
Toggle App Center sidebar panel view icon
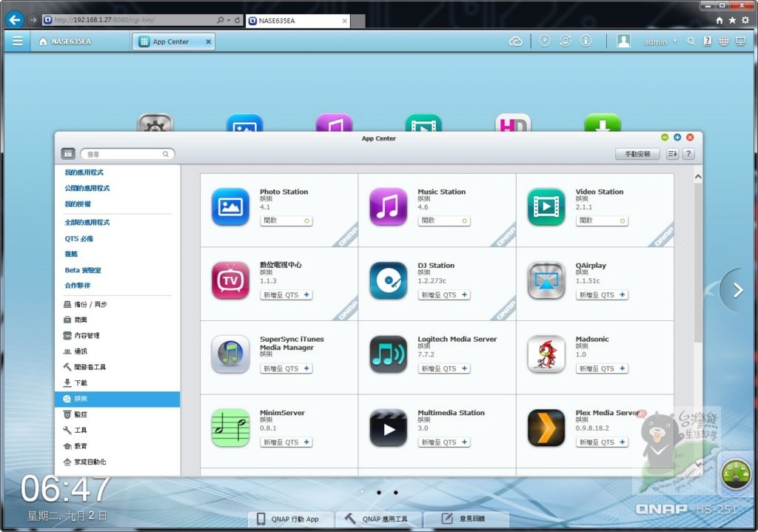[67, 154]
